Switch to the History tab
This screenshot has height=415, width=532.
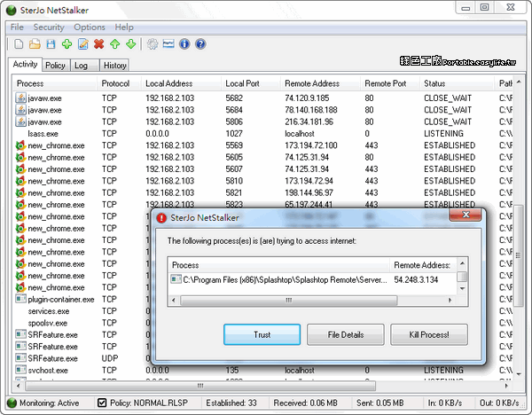coord(114,65)
